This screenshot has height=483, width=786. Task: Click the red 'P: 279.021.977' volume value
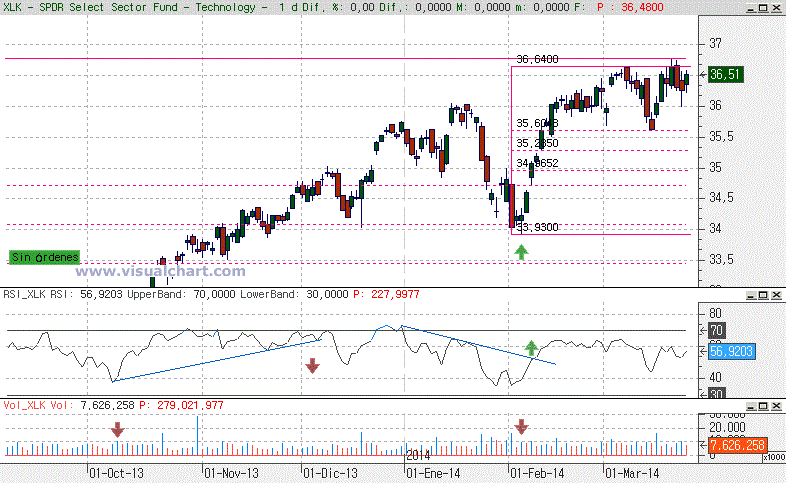pyautogui.click(x=181, y=405)
